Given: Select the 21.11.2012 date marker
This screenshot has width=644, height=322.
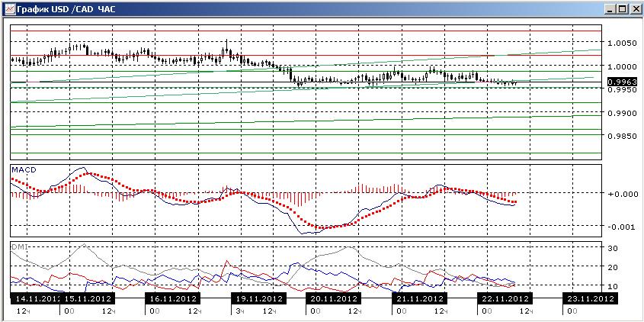Looking at the screenshot, I should point(418,298).
